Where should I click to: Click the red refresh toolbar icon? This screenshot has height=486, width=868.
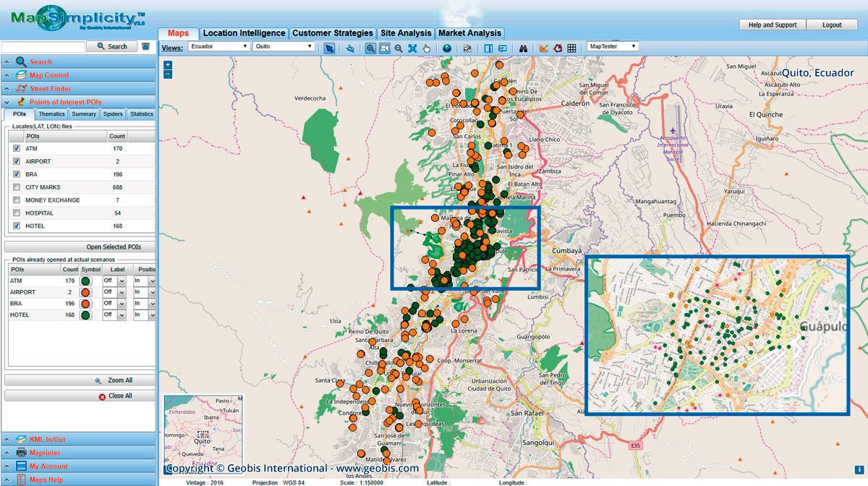coord(558,48)
